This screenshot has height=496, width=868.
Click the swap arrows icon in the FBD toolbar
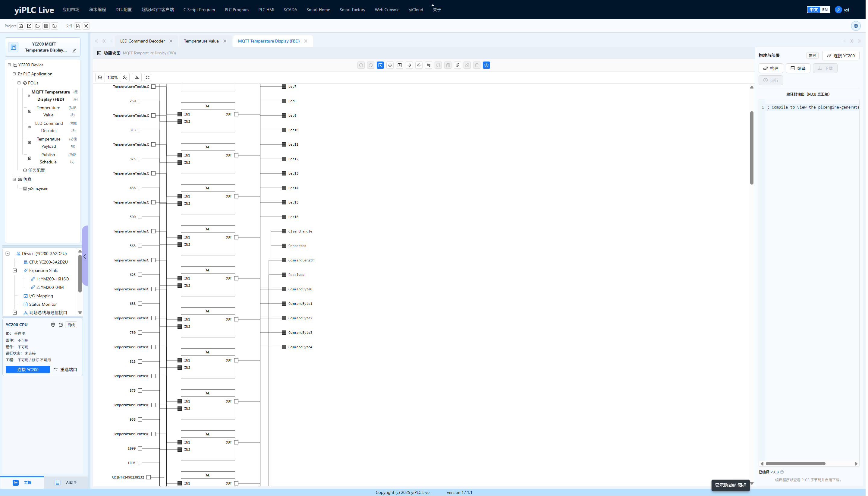(429, 65)
